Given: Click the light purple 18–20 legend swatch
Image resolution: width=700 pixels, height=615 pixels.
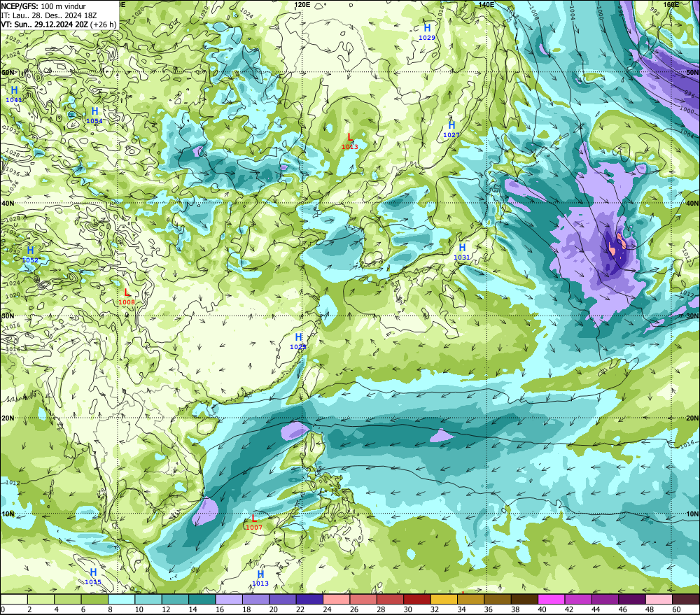Looking at the screenshot, I should point(255,599).
